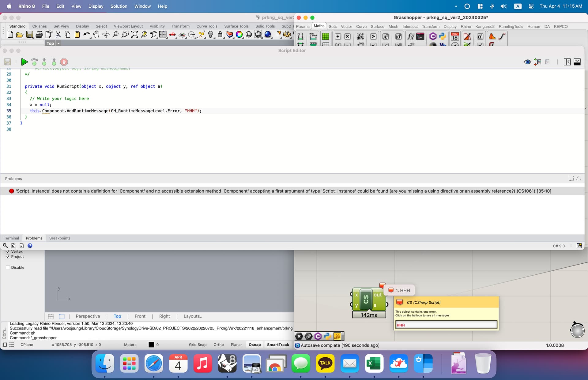Select the calendar component icon in Maths toolbar
The image size is (588, 380).
click(454, 36)
